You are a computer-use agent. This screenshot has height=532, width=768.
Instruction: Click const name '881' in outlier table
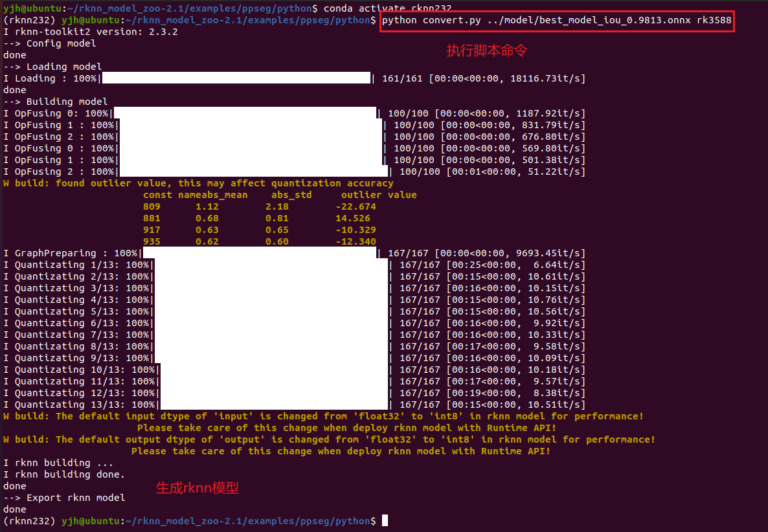pos(152,218)
